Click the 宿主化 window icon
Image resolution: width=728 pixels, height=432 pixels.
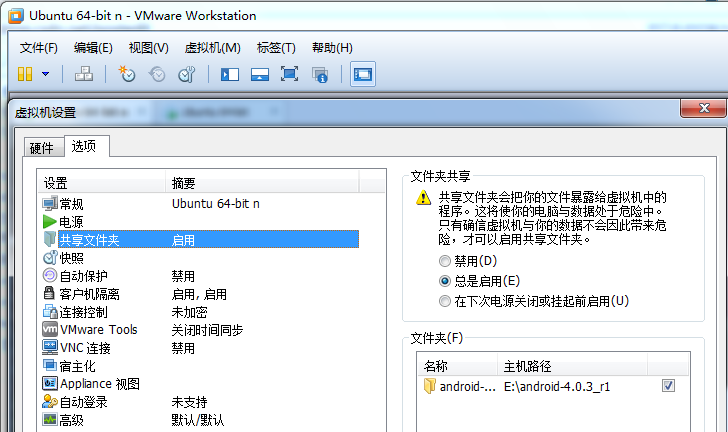point(50,365)
